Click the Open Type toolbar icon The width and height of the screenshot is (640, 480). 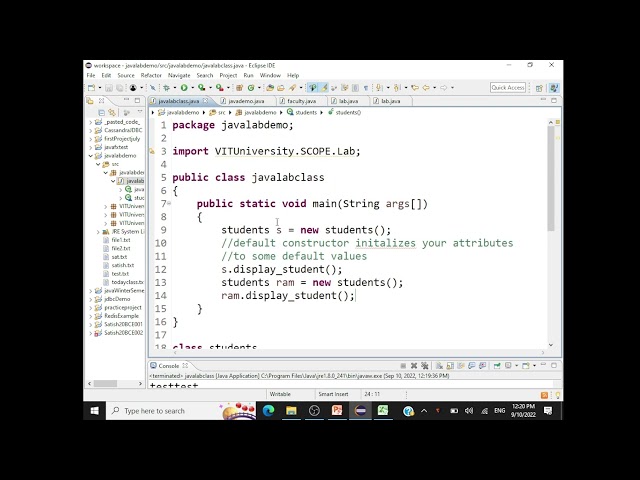(270, 88)
